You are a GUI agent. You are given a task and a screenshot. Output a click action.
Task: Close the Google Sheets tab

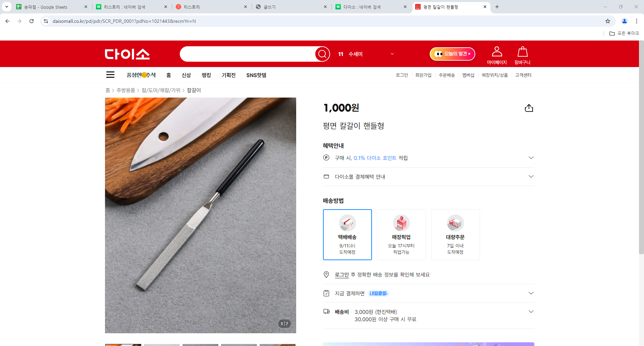tap(86, 7)
